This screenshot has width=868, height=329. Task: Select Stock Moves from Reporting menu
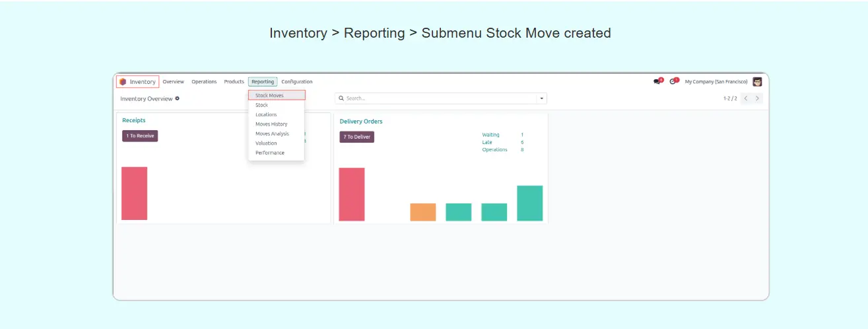(x=269, y=96)
